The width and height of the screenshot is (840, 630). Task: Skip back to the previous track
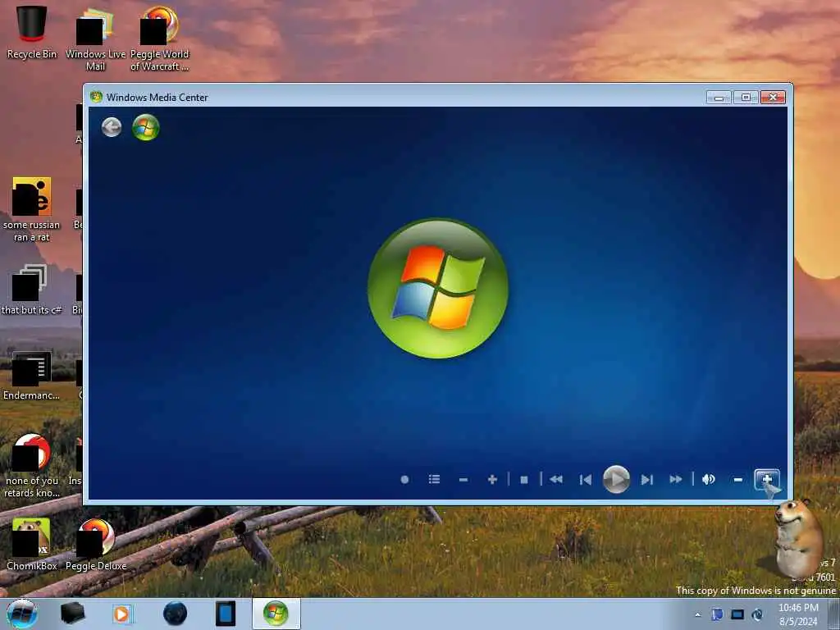click(x=586, y=479)
